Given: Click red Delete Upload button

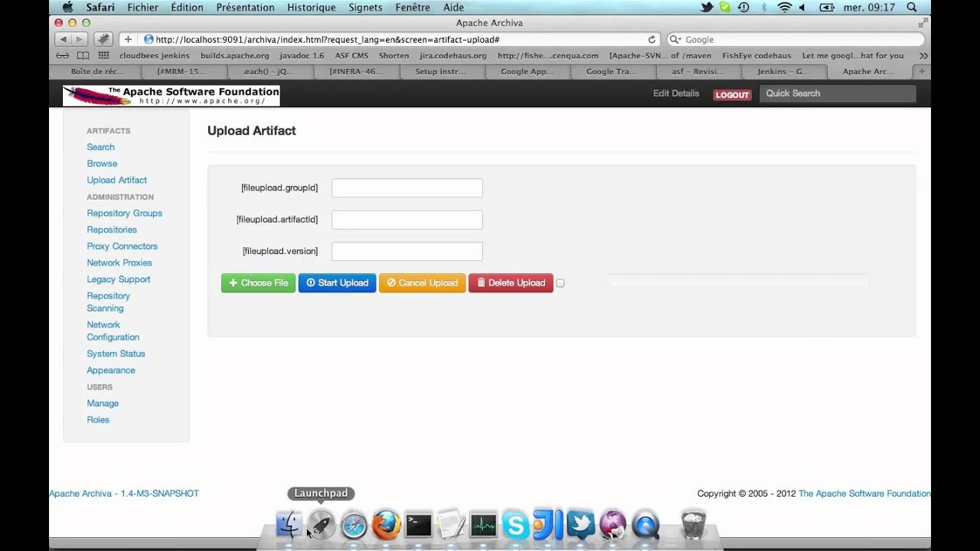Looking at the screenshot, I should (x=511, y=283).
